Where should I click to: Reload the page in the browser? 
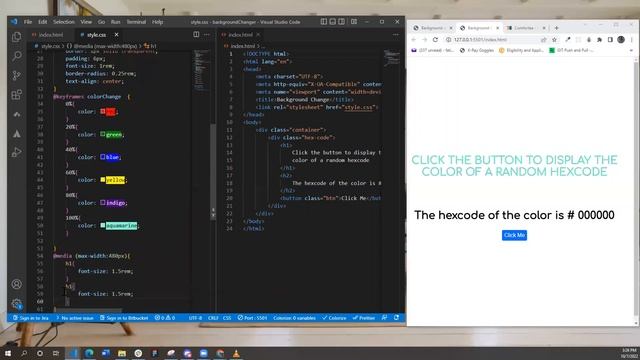click(435, 40)
